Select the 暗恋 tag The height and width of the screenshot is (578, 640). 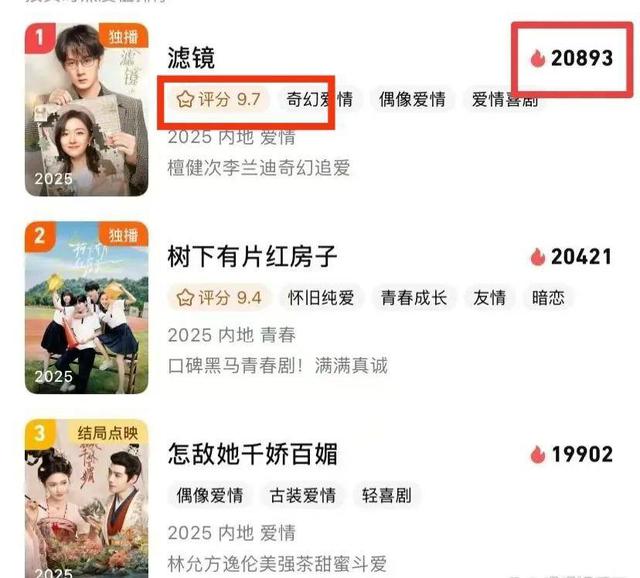[548, 298]
